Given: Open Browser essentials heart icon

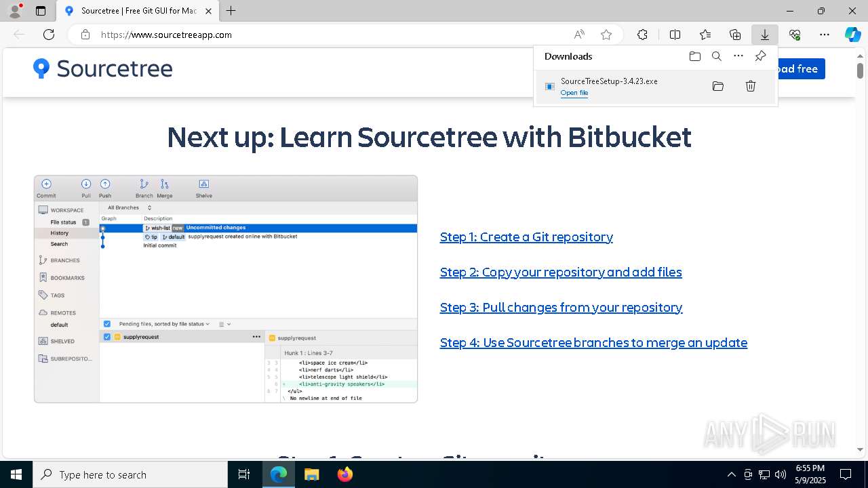Looking at the screenshot, I should tap(795, 35).
